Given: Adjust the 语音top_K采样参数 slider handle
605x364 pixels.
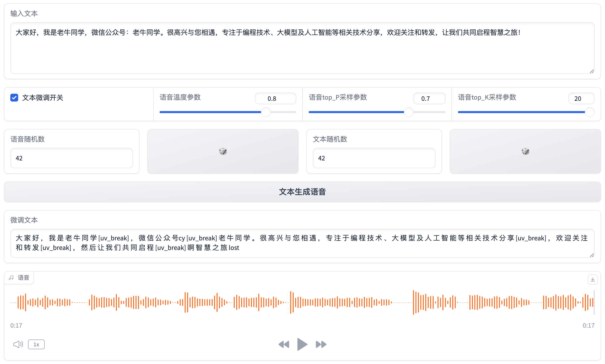Looking at the screenshot, I should [590, 112].
